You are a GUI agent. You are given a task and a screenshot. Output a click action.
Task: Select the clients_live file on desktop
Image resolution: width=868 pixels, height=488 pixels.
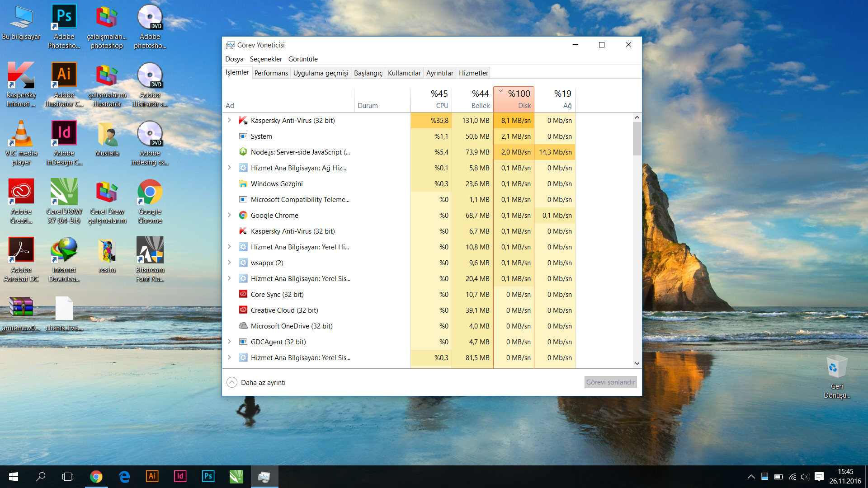pyautogui.click(x=64, y=314)
